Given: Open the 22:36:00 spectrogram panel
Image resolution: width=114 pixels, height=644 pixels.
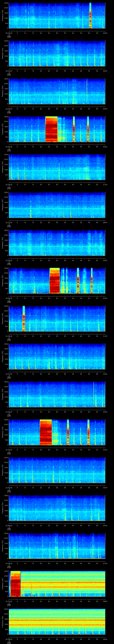Looking at the screenshot, I should [x=57, y=546].
